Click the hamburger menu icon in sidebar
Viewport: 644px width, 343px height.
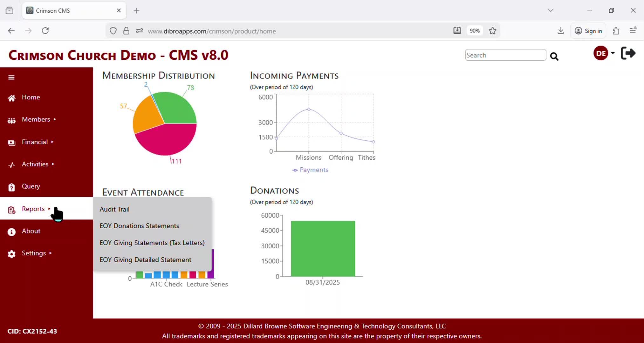[x=11, y=77]
